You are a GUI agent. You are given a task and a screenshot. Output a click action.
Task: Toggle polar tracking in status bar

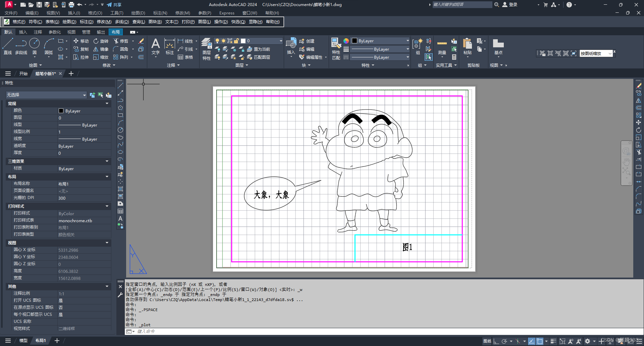click(504, 341)
